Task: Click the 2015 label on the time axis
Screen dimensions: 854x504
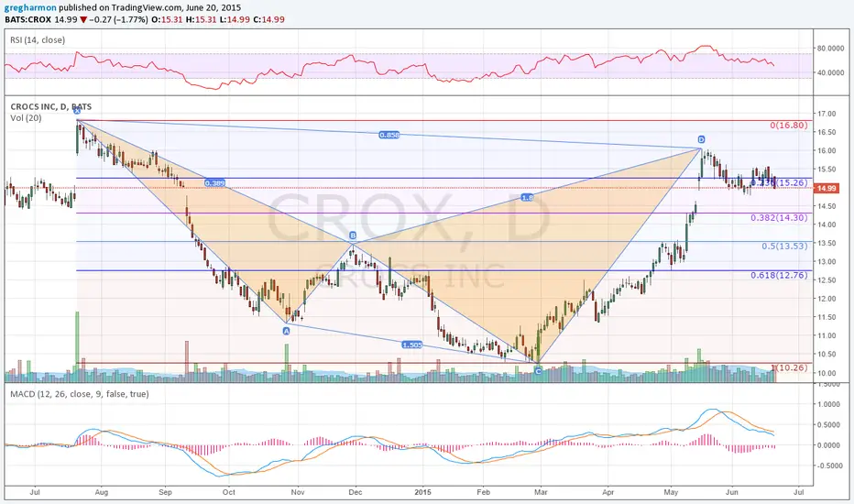Action: 422,492
